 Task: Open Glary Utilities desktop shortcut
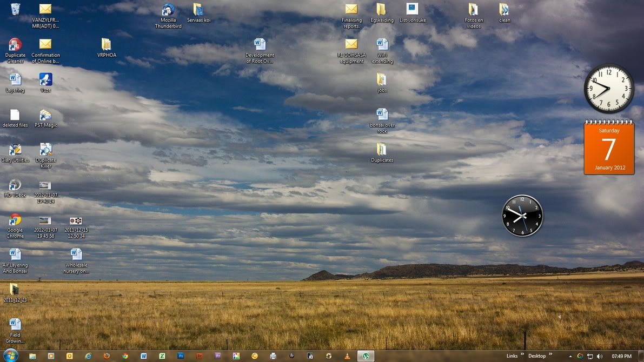[15, 150]
